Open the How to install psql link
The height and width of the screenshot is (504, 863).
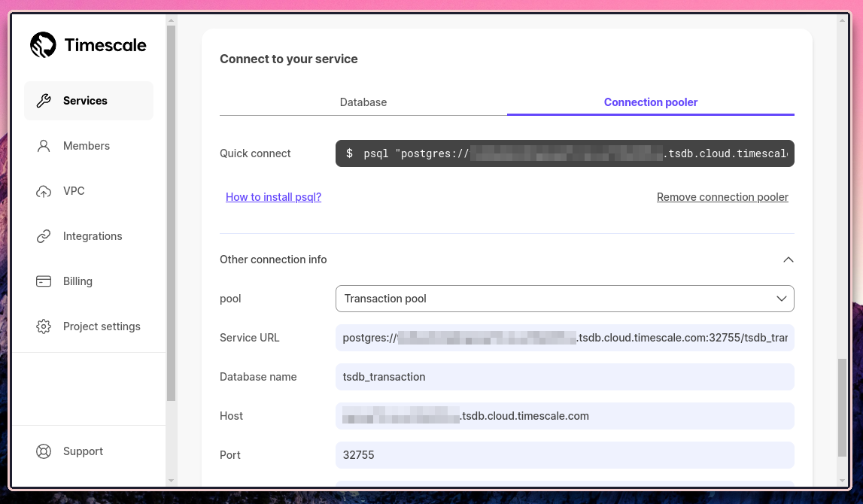pos(274,197)
